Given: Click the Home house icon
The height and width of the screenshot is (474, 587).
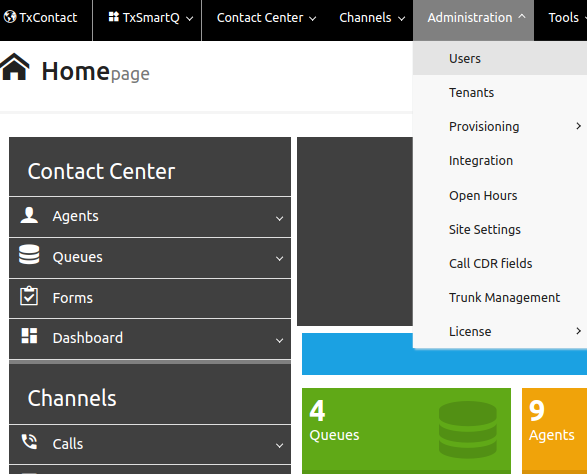Looking at the screenshot, I should [x=15, y=67].
